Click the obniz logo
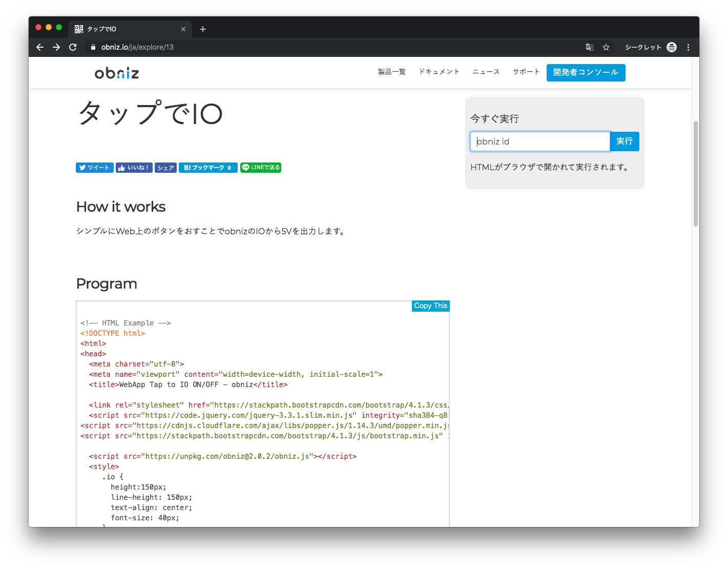Image resolution: width=728 pixels, height=568 pixels. point(117,73)
